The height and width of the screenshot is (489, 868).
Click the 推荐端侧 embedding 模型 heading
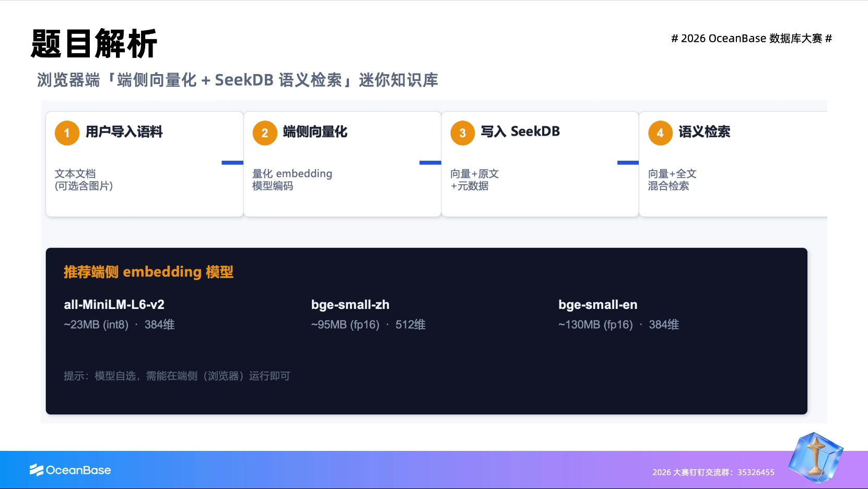[x=148, y=272]
